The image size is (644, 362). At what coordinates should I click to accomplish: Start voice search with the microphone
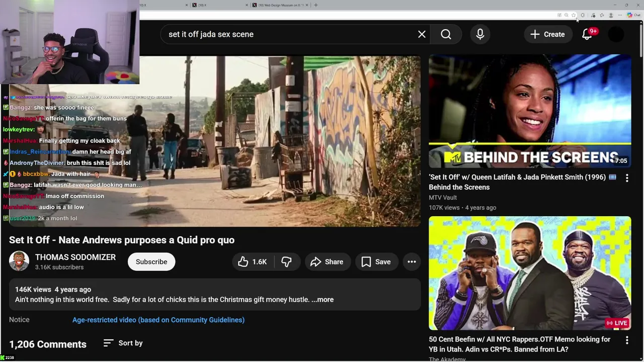480,34
